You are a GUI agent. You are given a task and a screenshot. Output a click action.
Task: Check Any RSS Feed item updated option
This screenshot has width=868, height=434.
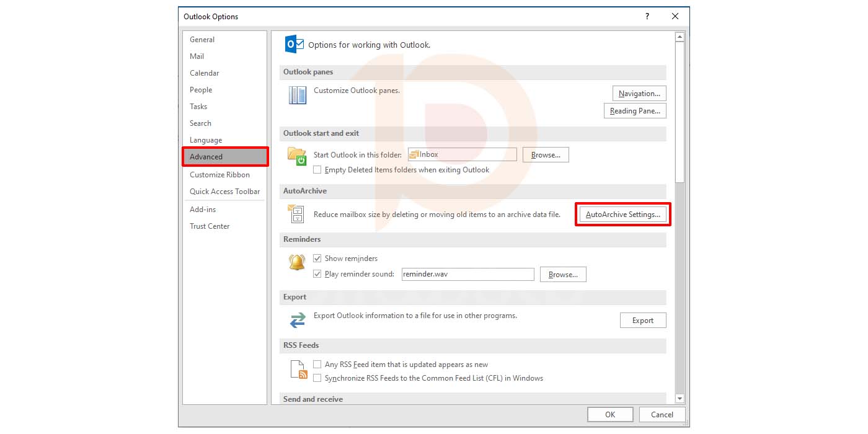(x=317, y=365)
